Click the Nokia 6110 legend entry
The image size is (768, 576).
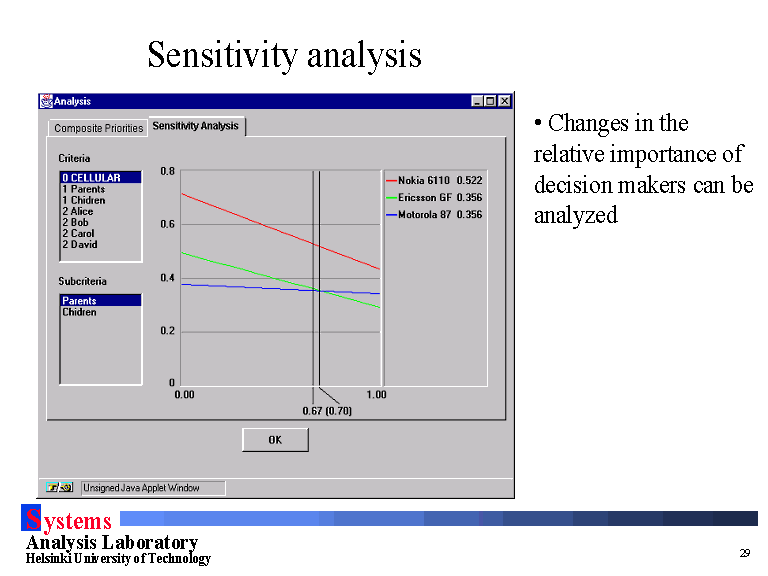point(434,181)
